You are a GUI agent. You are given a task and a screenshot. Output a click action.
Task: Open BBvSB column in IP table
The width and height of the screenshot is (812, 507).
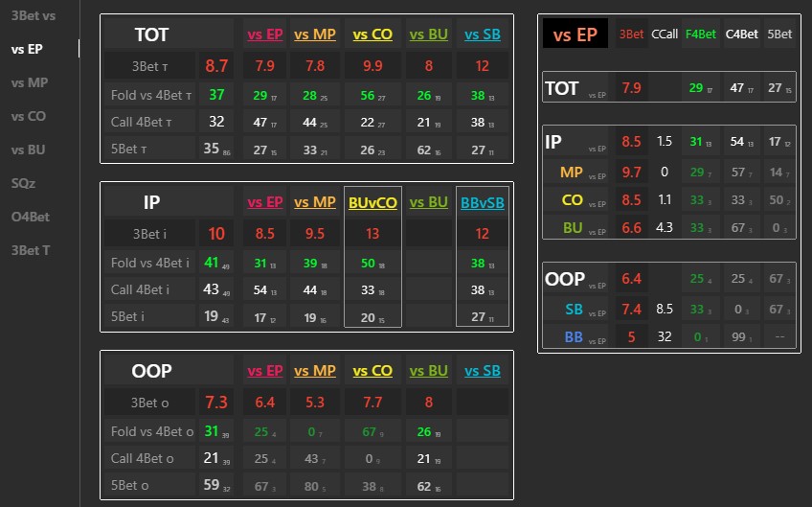[x=483, y=202]
